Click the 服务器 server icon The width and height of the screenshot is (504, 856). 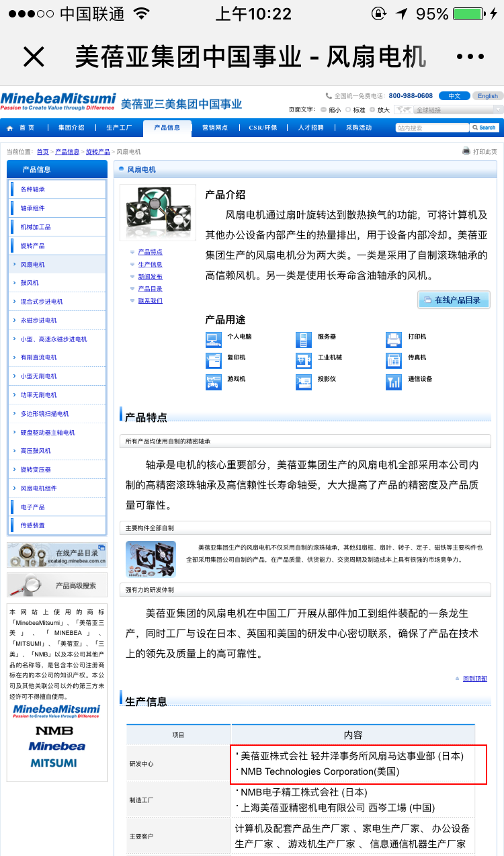[x=304, y=339]
